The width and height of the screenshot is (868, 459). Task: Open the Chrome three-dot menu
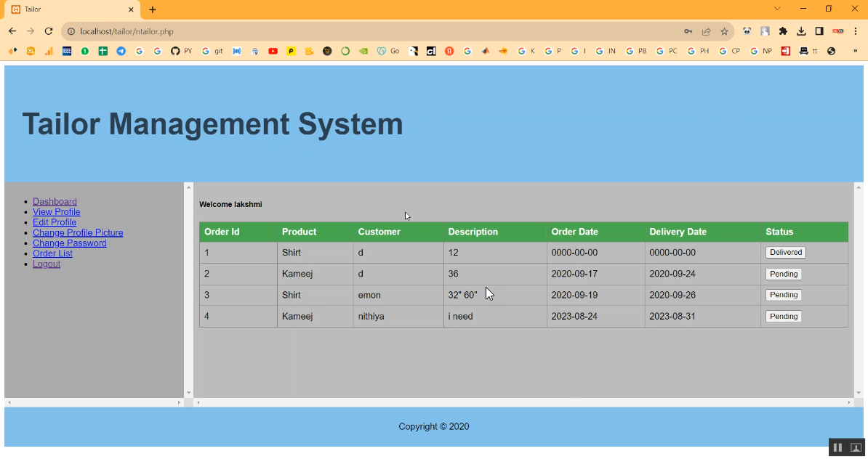tap(856, 31)
